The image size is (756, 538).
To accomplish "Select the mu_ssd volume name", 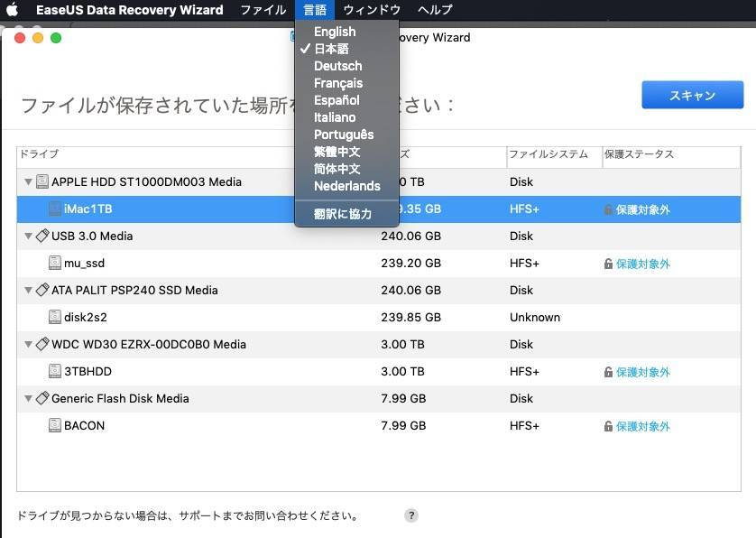I will [x=85, y=263].
